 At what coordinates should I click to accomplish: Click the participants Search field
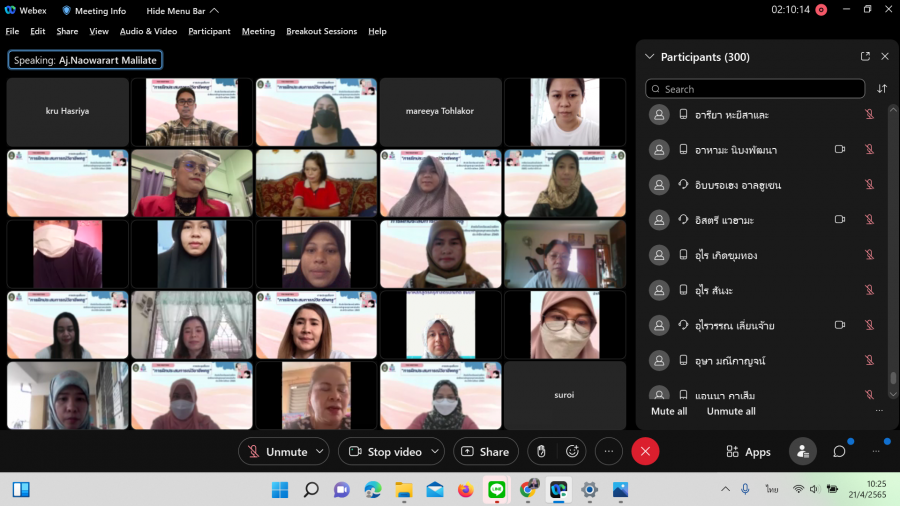755,89
